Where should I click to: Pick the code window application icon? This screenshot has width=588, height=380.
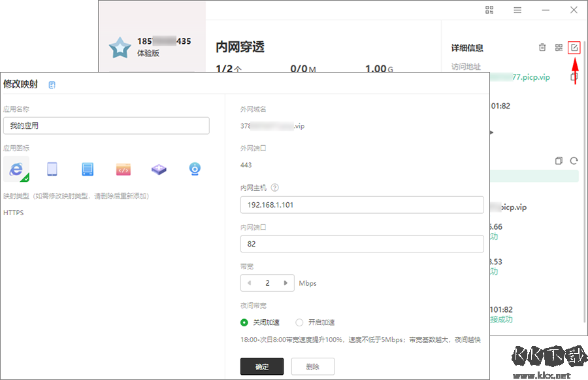(123, 169)
